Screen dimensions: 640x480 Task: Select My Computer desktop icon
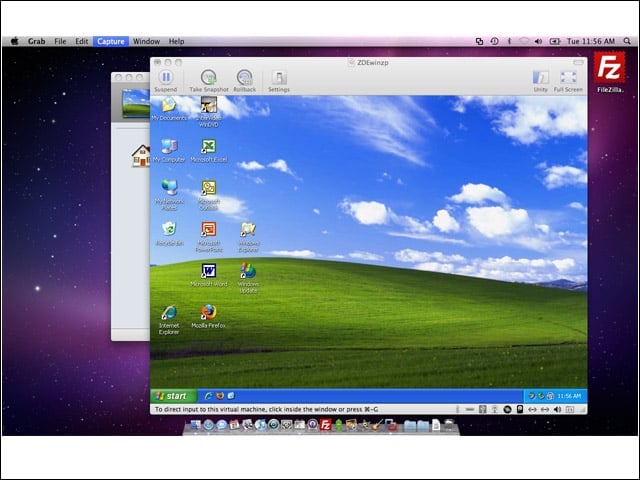169,151
